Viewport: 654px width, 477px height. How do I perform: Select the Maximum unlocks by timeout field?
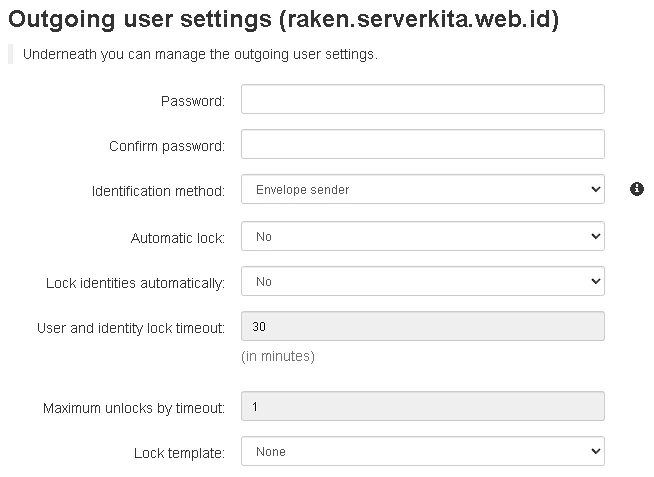[422, 407]
